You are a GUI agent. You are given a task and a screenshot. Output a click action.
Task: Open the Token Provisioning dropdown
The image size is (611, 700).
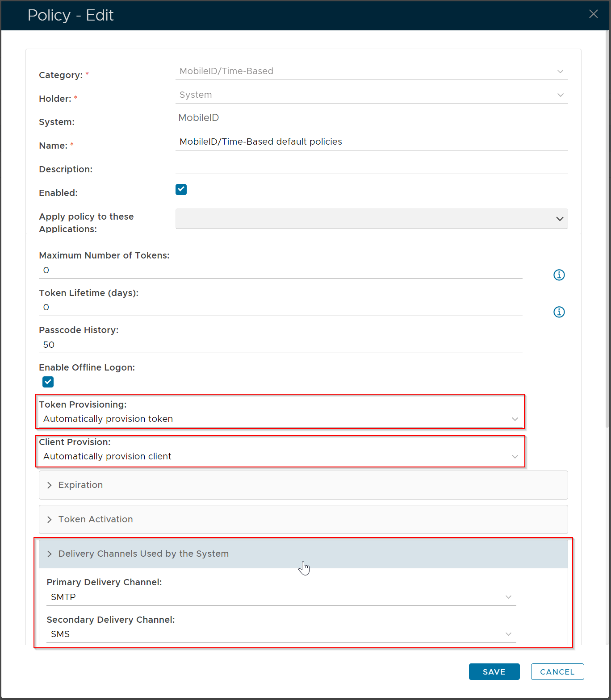(280, 419)
